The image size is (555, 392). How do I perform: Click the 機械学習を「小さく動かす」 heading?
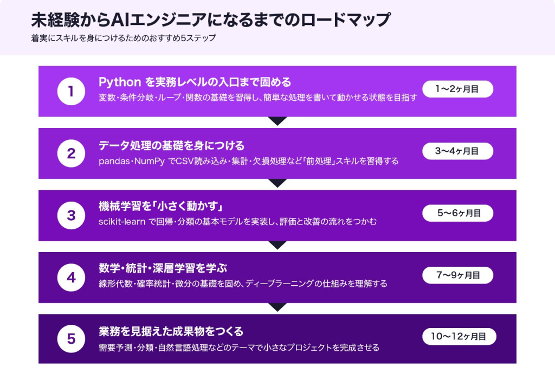[x=162, y=207]
